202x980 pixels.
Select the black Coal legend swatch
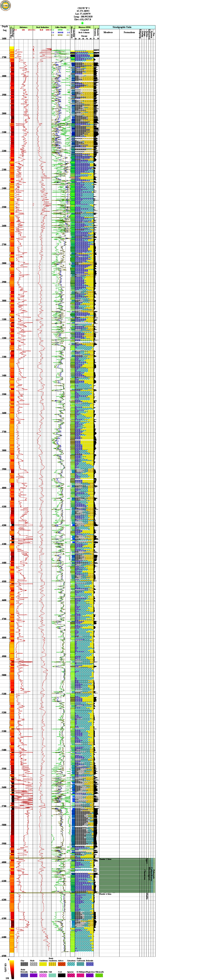[x=61, y=975]
